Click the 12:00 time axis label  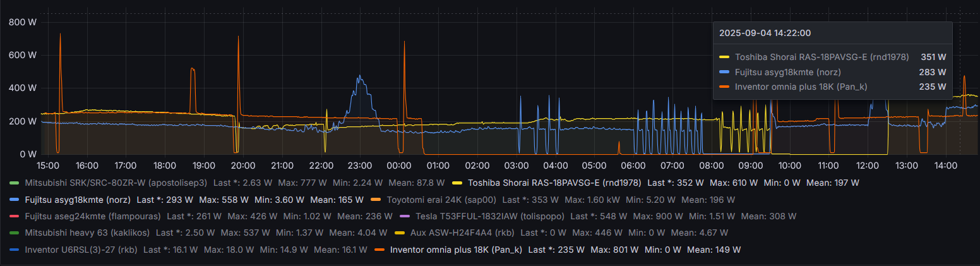pyautogui.click(x=867, y=166)
